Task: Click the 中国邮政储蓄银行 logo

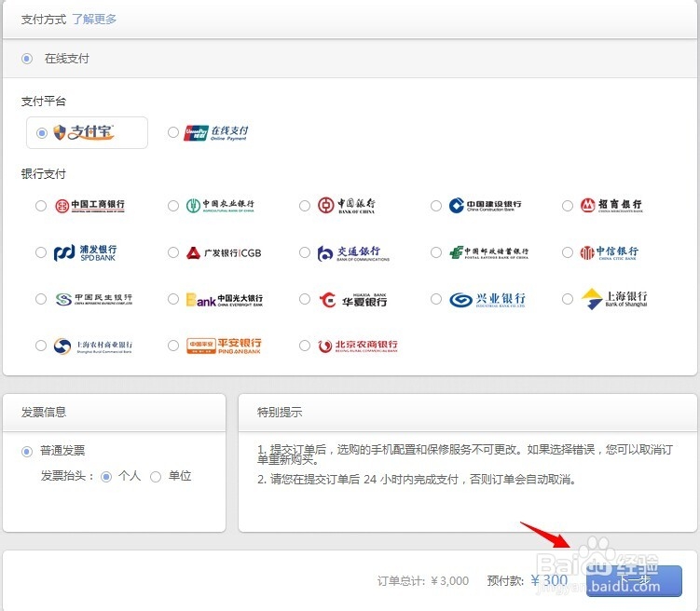Action: click(x=488, y=252)
